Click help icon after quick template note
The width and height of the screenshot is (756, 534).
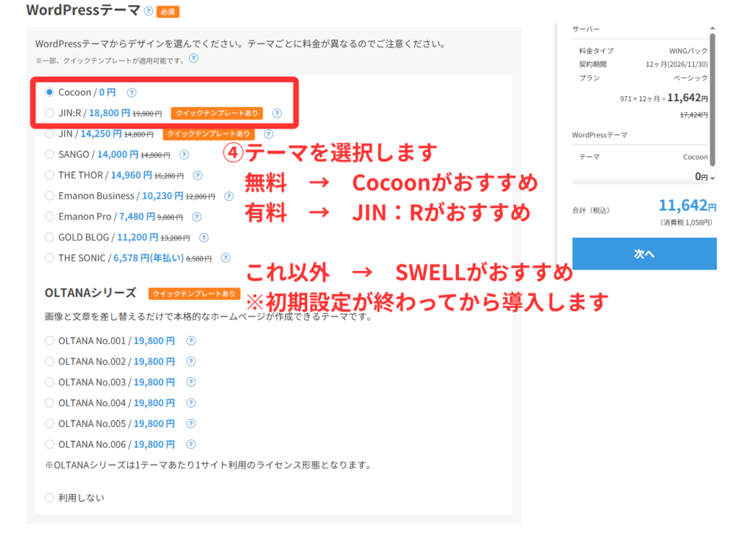(x=193, y=58)
